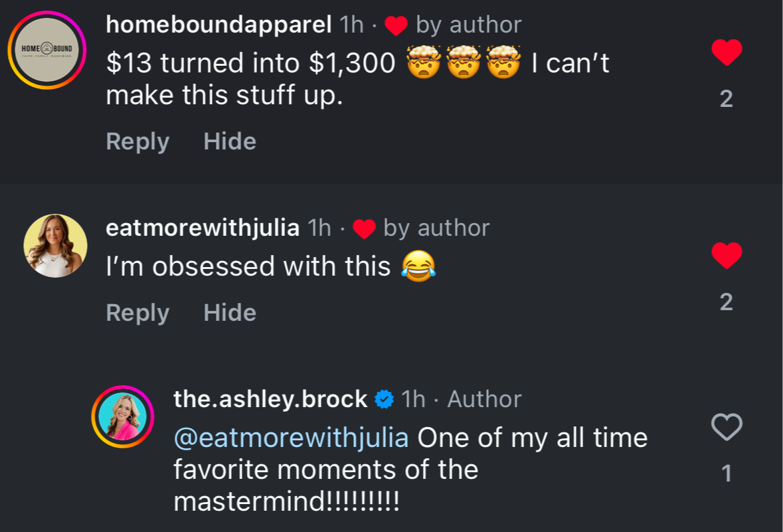Open the.ashley.brock username link

point(270,399)
